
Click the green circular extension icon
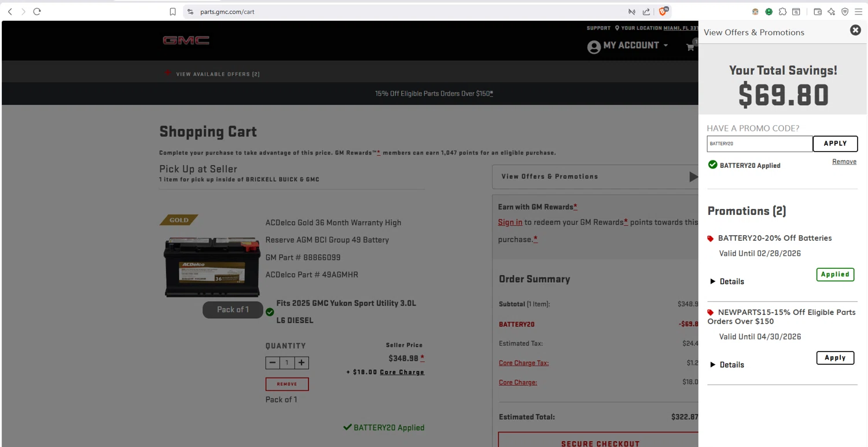(x=768, y=12)
